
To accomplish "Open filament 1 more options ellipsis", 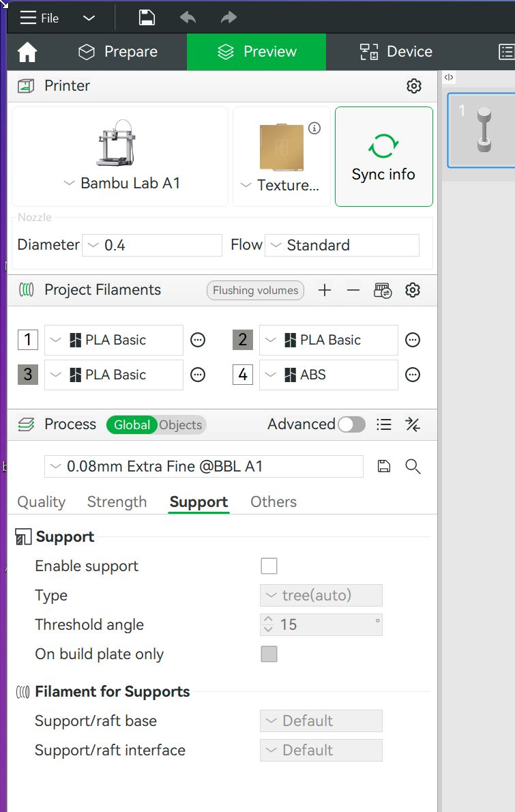I will coord(198,340).
